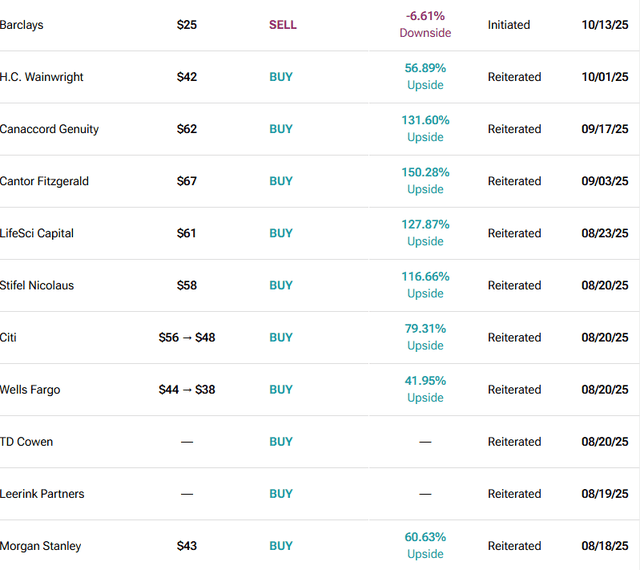Click the Cantor Fitzgerald firm name
Image resolution: width=640 pixels, height=570 pixels.
pos(45,181)
